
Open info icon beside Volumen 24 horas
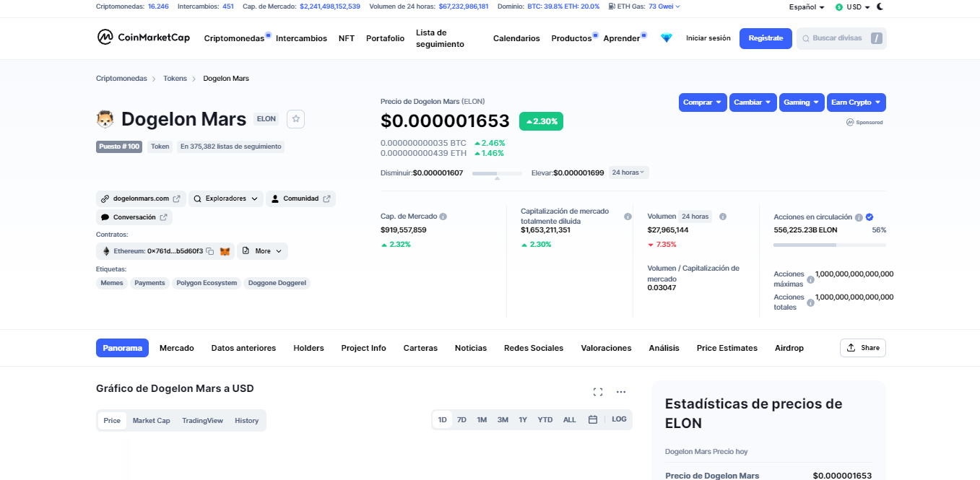click(x=722, y=217)
